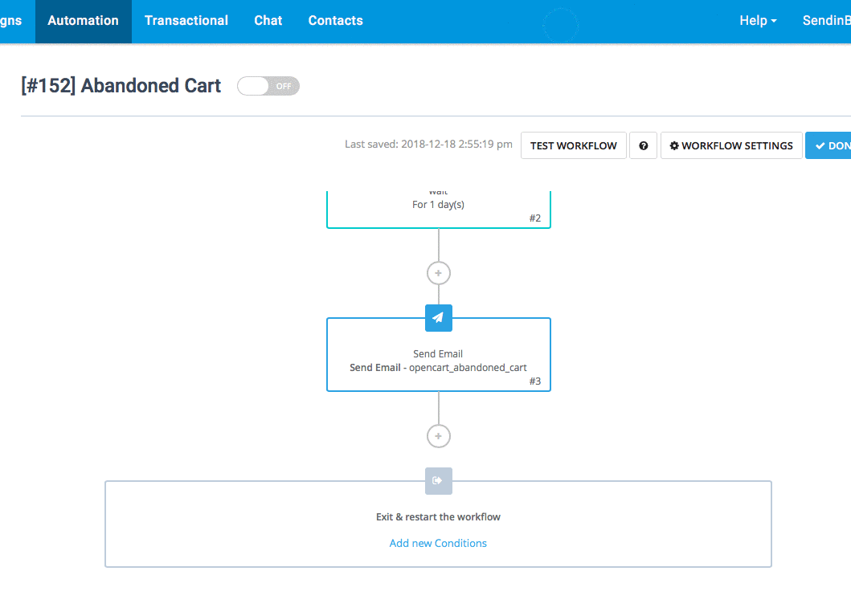The width and height of the screenshot is (851, 616).
Task: Click the blue Done button
Action: click(x=830, y=145)
